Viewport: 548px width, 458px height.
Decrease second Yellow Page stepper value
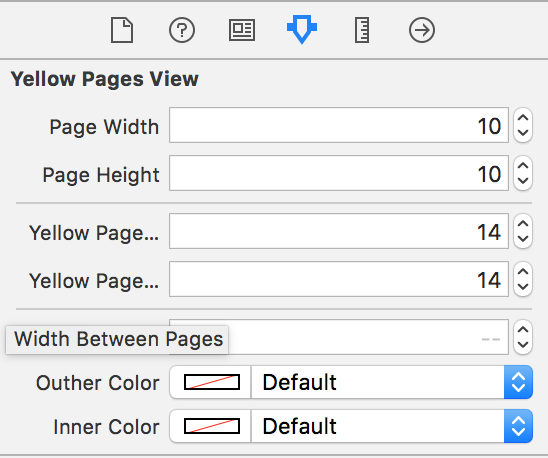pos(523,287)
